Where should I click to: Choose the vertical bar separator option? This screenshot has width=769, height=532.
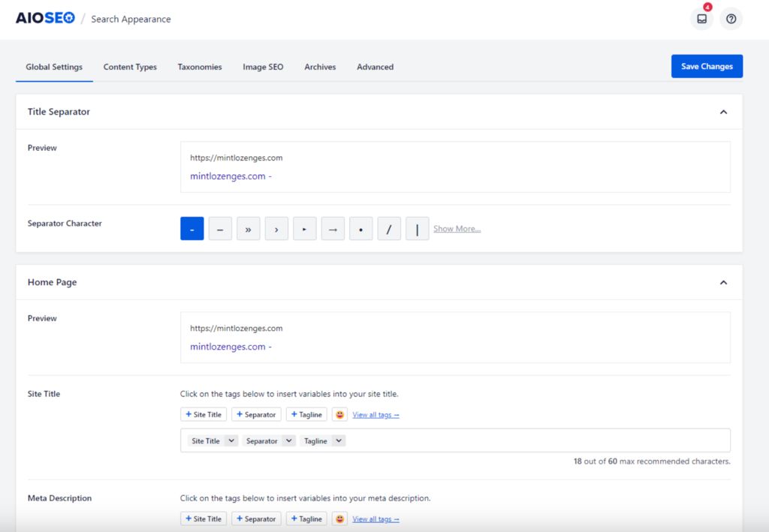click(x=417, y=230)
